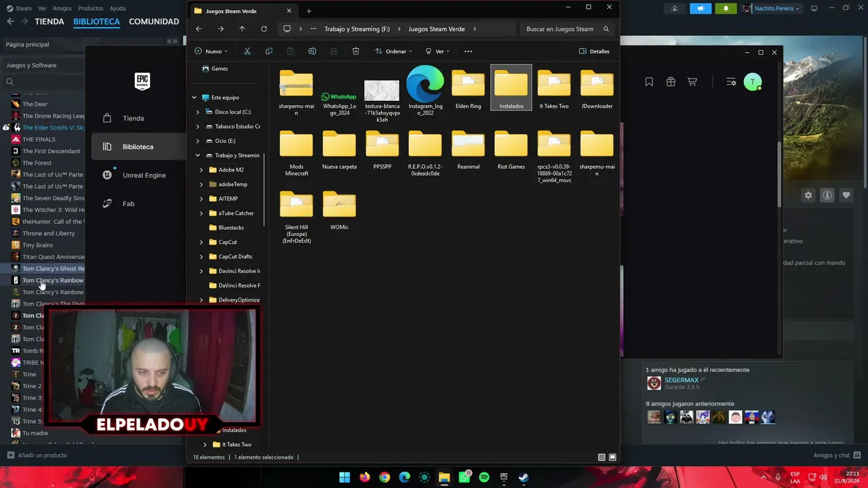Switch to large icons view in Explorer status bar
Viewport: 868px width, 488px height.
point(612,457)
